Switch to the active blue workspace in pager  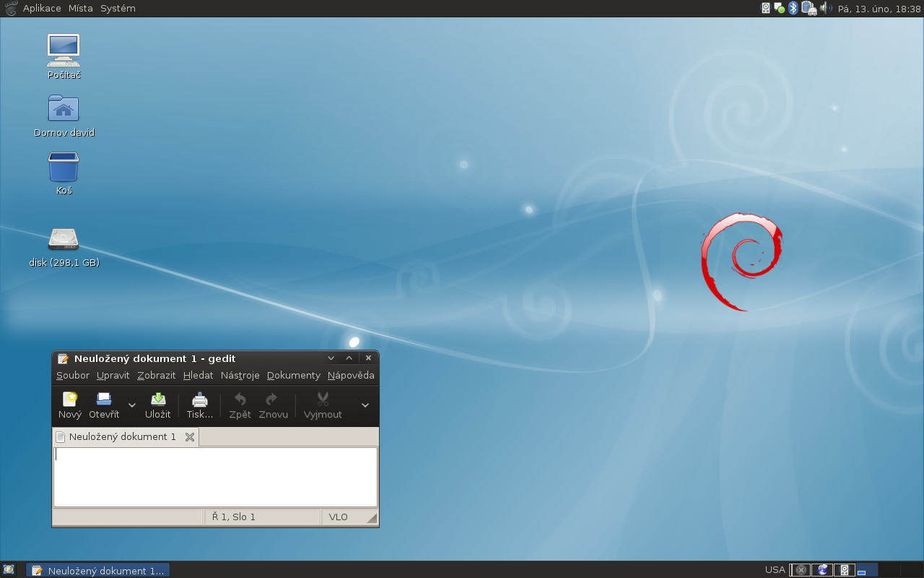(866, 569)
